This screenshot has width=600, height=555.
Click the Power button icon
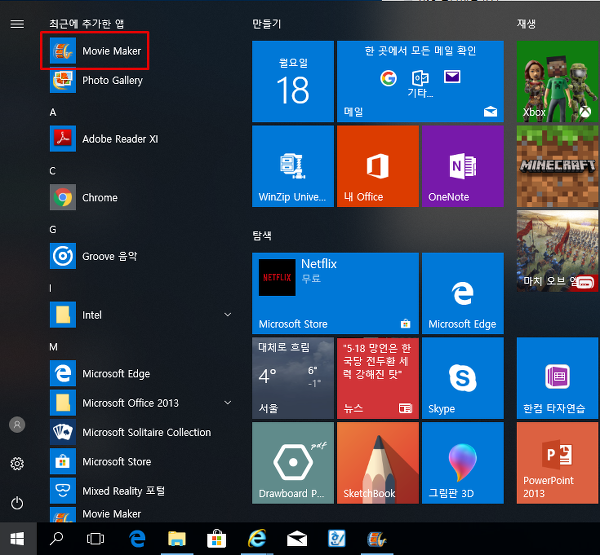pos(17,503)
